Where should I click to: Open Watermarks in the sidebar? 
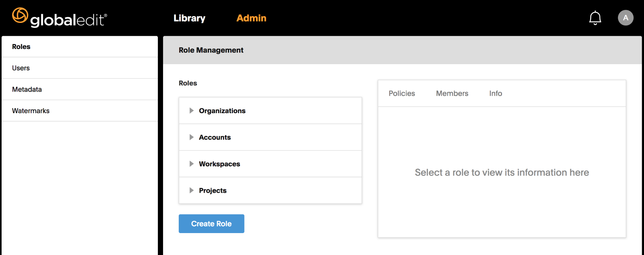click(x=80, y=111)
